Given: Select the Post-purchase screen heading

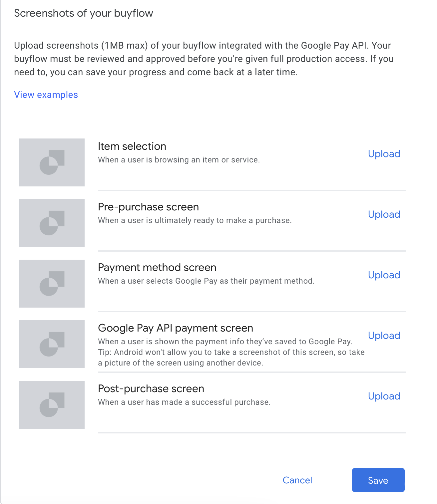Looking at the screenshot, I should click(x=151, y=389).
